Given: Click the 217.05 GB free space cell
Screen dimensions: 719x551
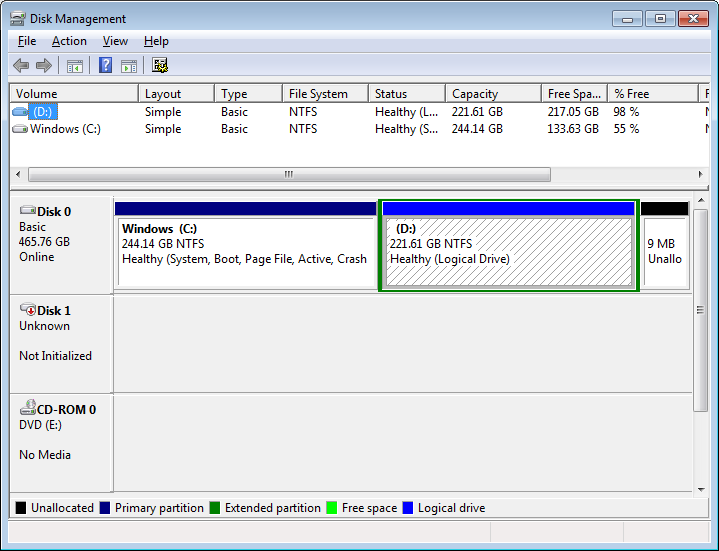Looking at the screenshot, I should pos(573,112).
